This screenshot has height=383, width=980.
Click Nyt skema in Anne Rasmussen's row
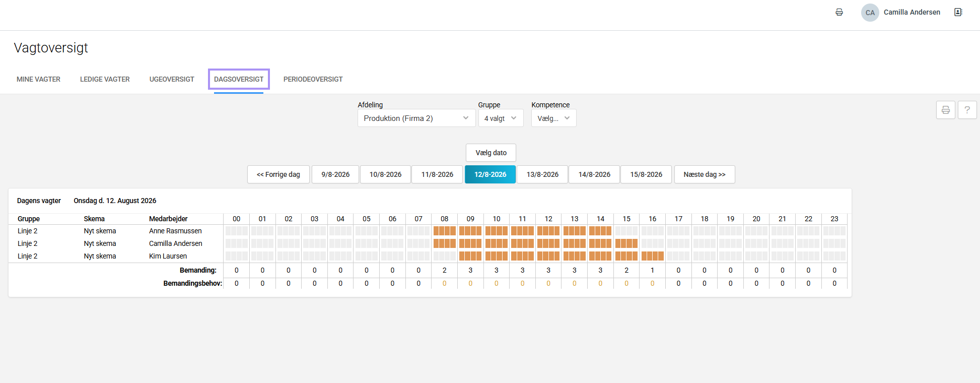(100, 231)
